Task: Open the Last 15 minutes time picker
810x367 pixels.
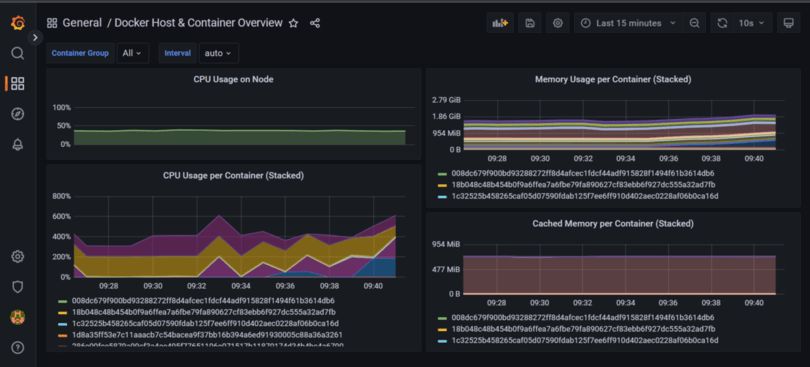Action: coord(629,23)
